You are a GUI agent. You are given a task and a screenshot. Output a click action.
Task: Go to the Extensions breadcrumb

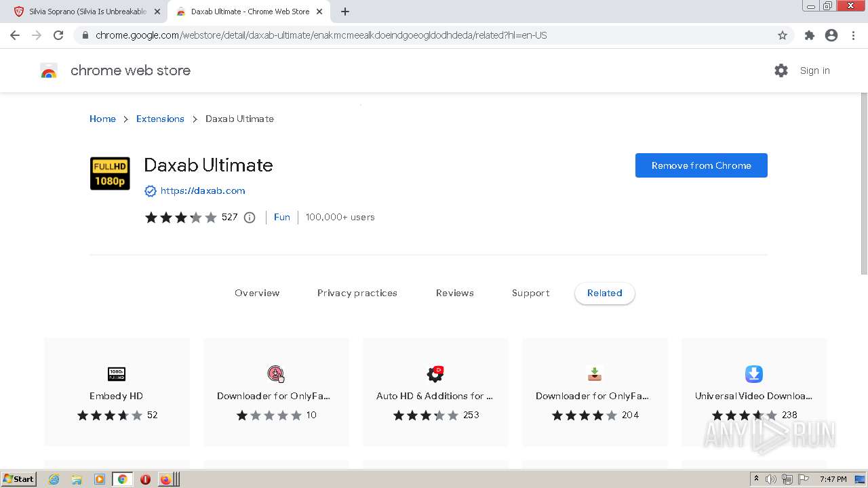pyautogui.click(x=160, y=119)
